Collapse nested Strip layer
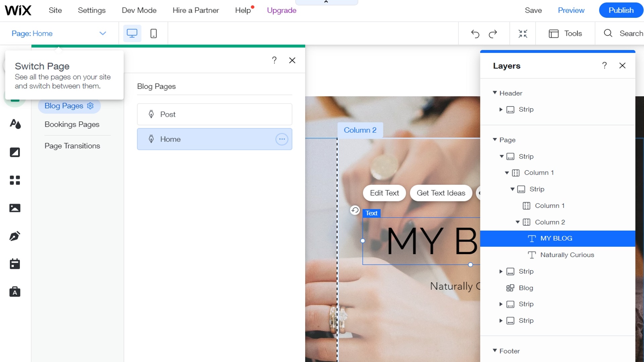The image size is (644, 362). tap(512, 189)
